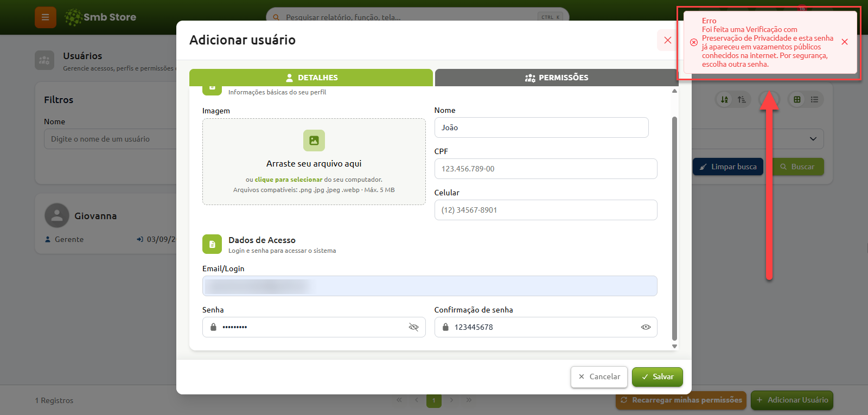The image size is (868, 415).
Task: Click the Adicionar Usuário button
Action: (792, 400)
